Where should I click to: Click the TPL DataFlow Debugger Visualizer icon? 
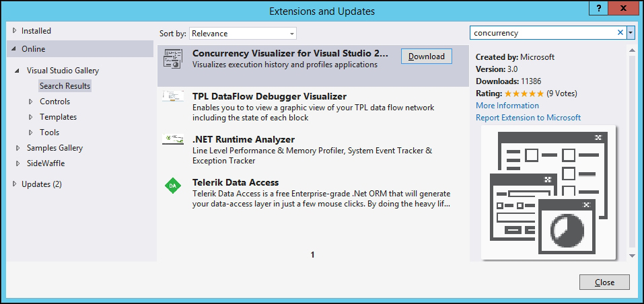tap(173, 96)
